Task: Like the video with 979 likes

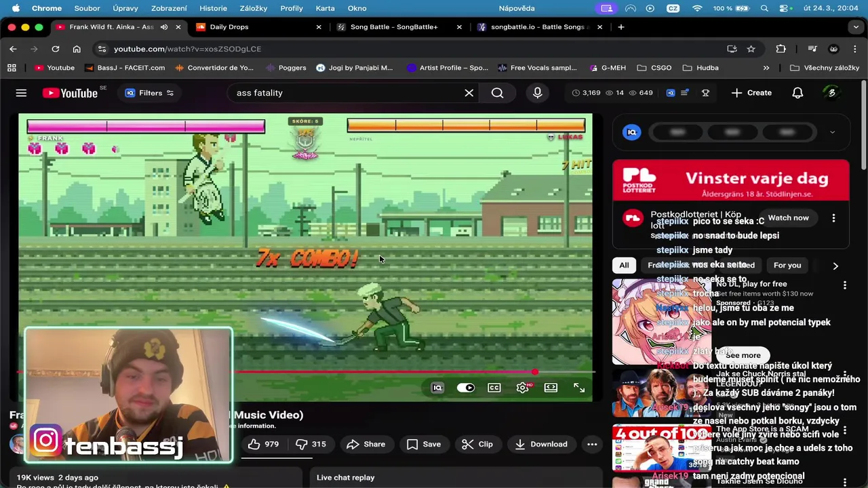Action: pyautogui.click(x=263, y=444)
